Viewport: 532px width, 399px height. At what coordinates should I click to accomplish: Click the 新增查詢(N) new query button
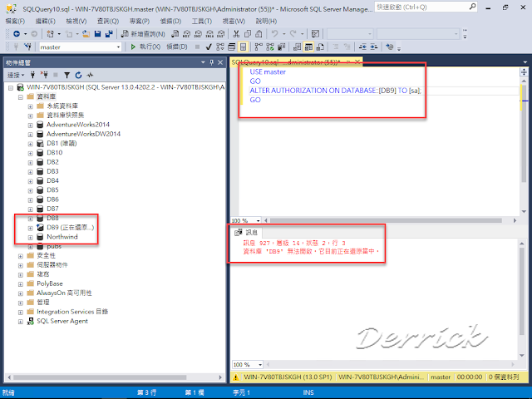point(143,34)
